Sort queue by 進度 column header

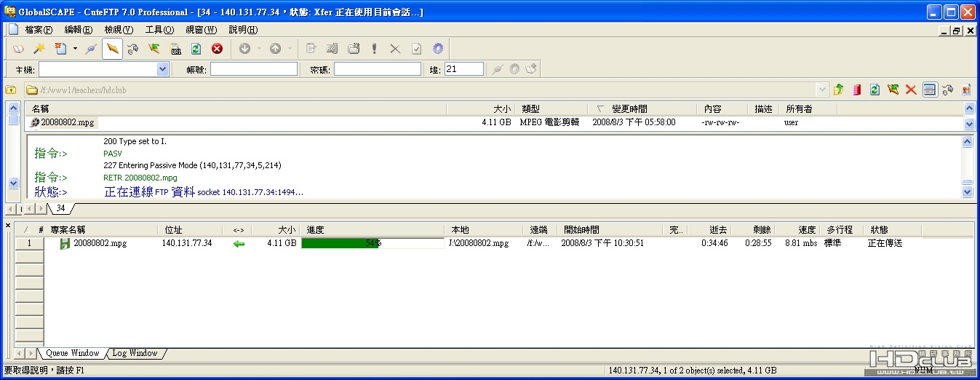[x=374, y=229]
